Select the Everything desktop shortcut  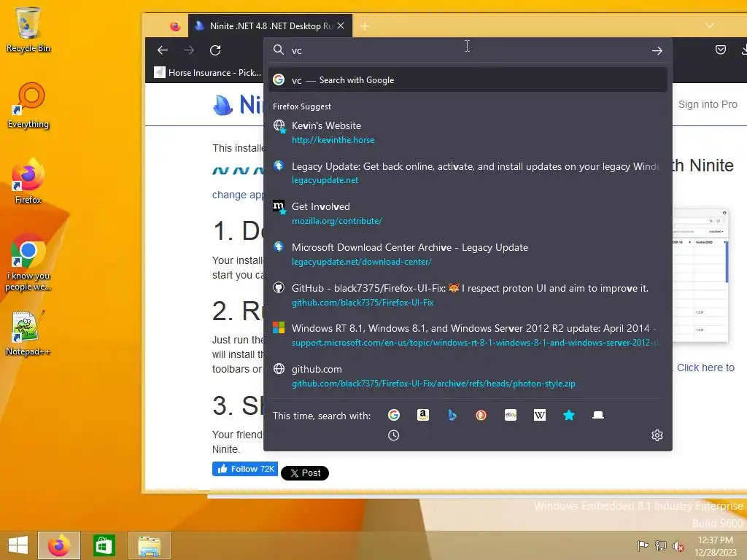28,105
